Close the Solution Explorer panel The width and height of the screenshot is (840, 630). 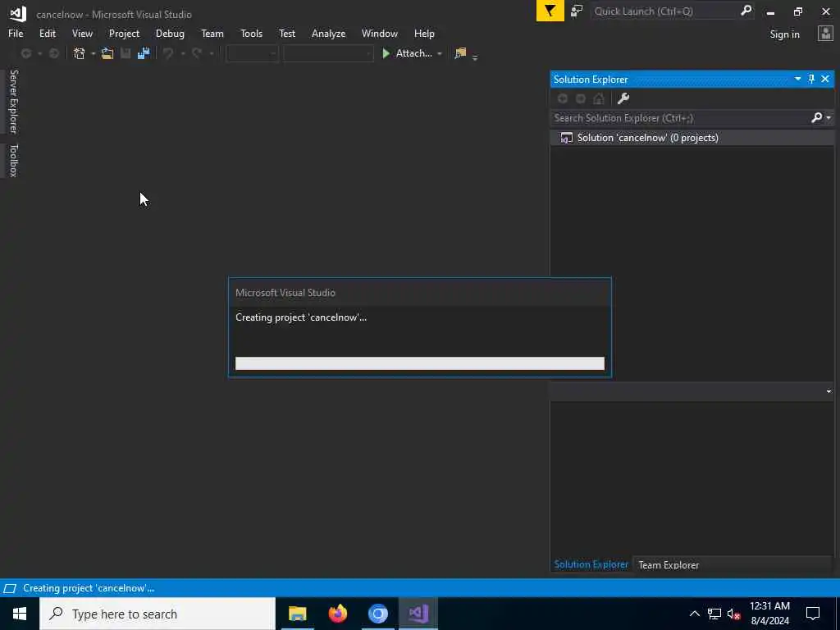[825, 79]
